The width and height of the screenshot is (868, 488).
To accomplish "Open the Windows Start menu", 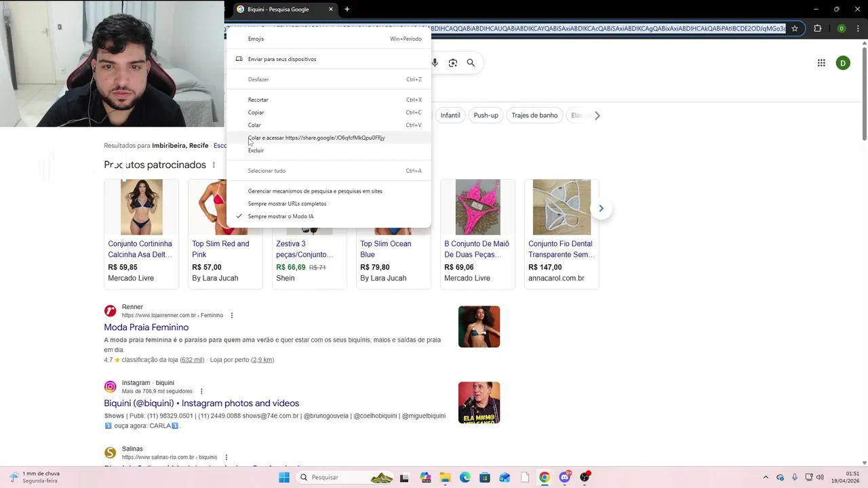I will coord(284,477).
